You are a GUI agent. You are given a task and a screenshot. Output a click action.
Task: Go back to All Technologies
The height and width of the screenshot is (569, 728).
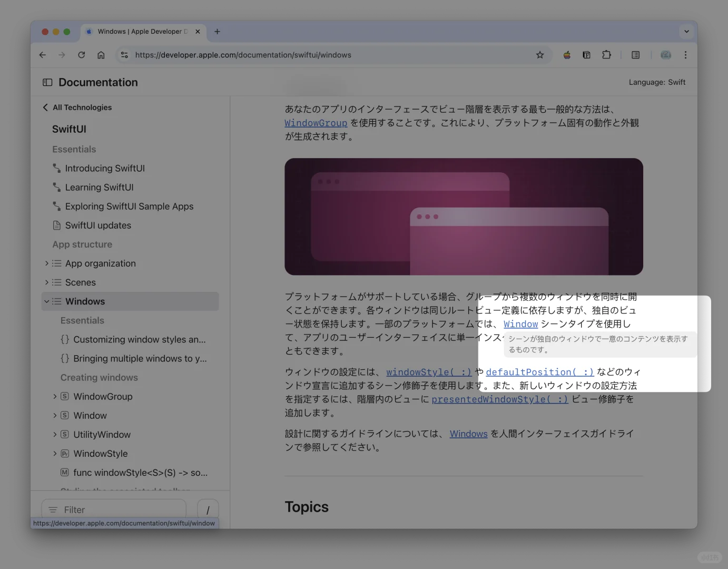pyautogui.click(x=77, y=107)
